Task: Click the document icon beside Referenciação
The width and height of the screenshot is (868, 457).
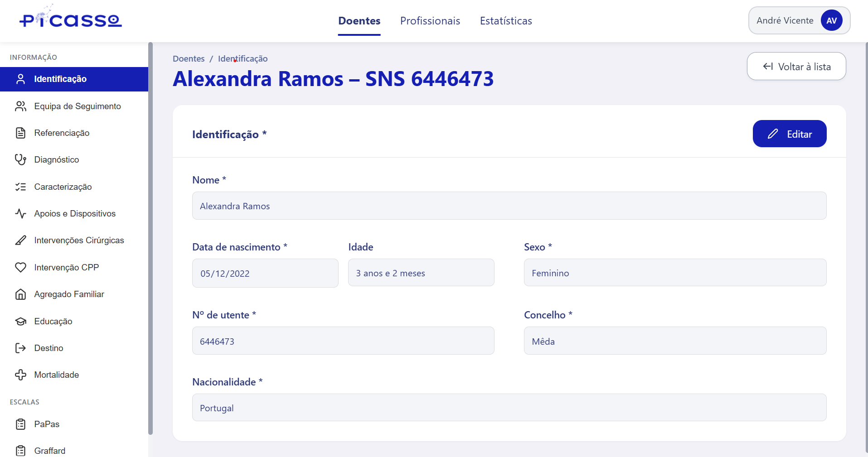Action: point(20,133)
